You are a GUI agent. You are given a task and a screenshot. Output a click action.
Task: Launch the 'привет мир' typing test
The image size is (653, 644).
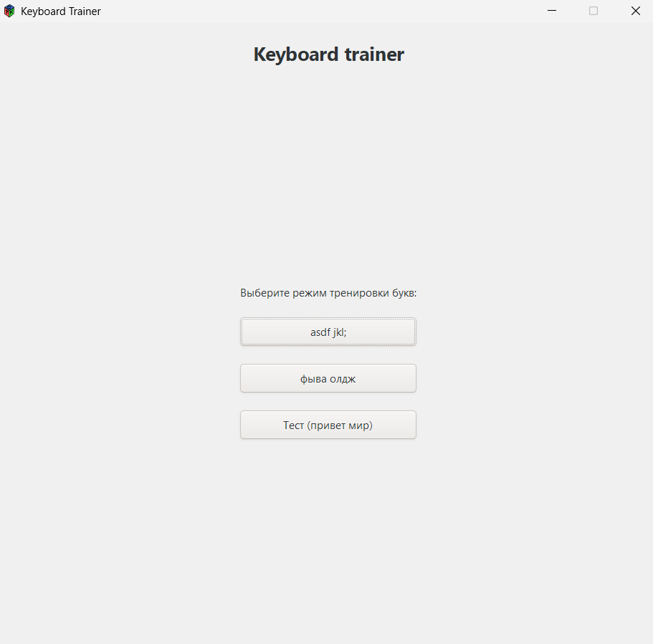[x=328, y=425]
